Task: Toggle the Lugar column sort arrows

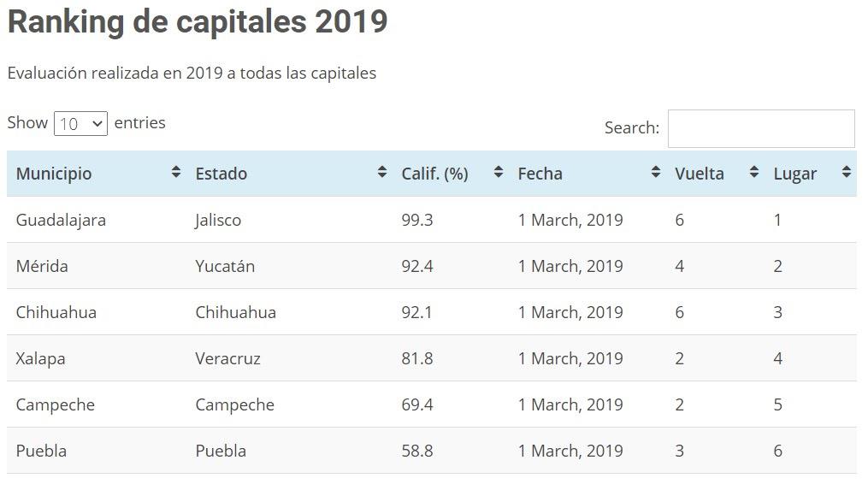Action: click(847, 173)
